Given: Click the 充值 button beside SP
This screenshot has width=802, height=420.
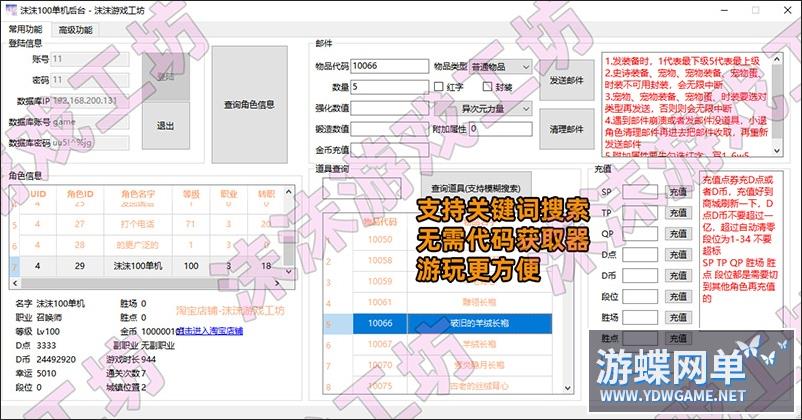Looking at the screenshot, I should [678, 191].
